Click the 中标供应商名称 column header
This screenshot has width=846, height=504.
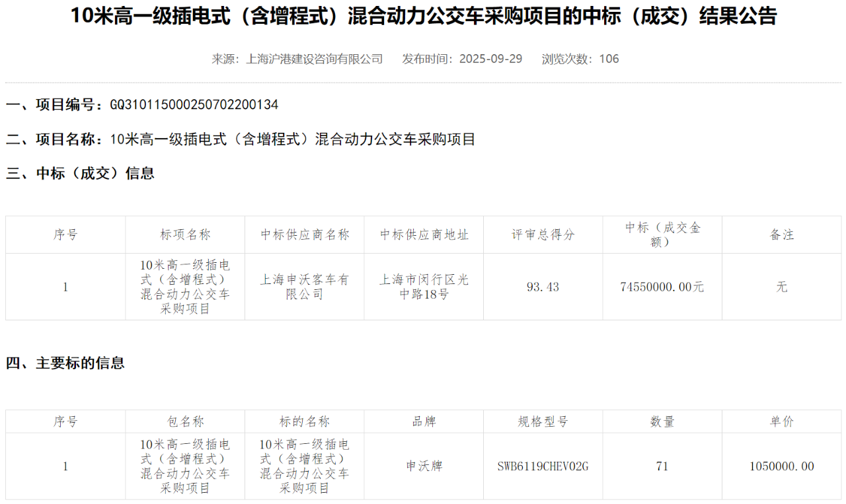click(304, 234)
